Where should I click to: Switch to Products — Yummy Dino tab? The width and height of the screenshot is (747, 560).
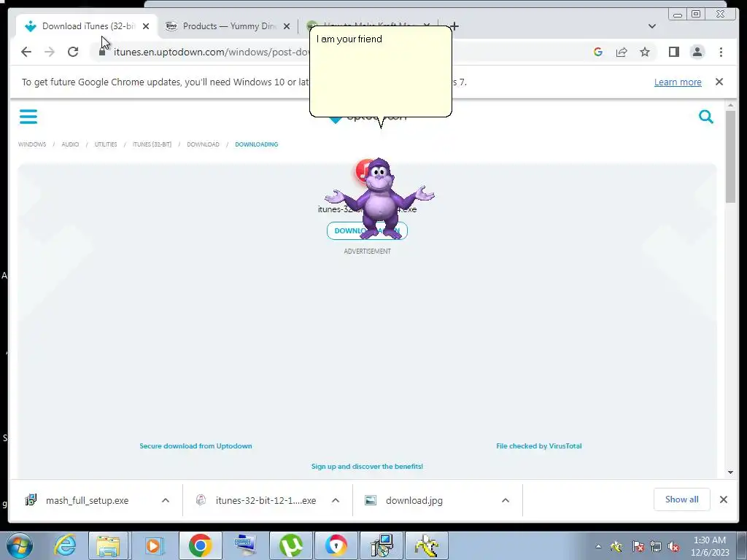[228, 26]
